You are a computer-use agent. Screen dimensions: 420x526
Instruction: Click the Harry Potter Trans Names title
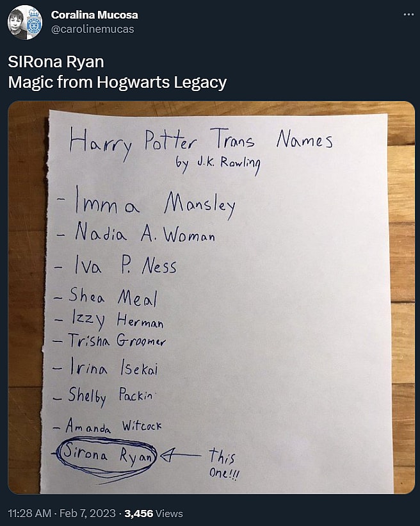pos(200,141)
